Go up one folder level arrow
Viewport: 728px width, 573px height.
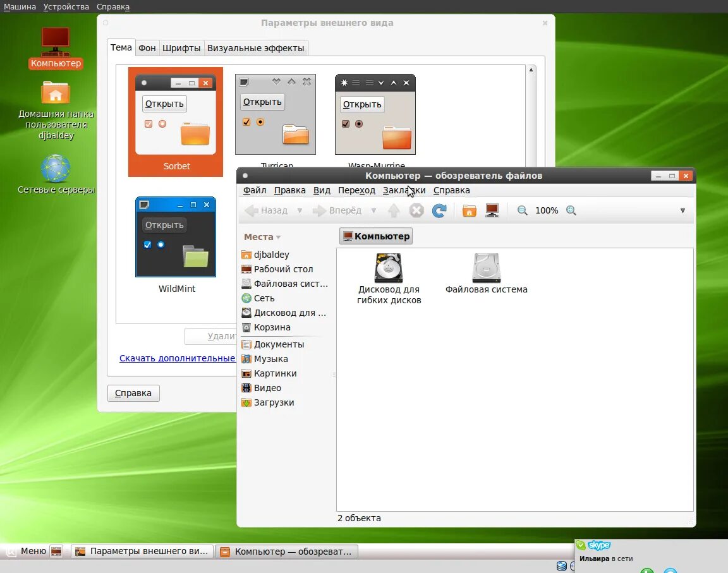394,210
